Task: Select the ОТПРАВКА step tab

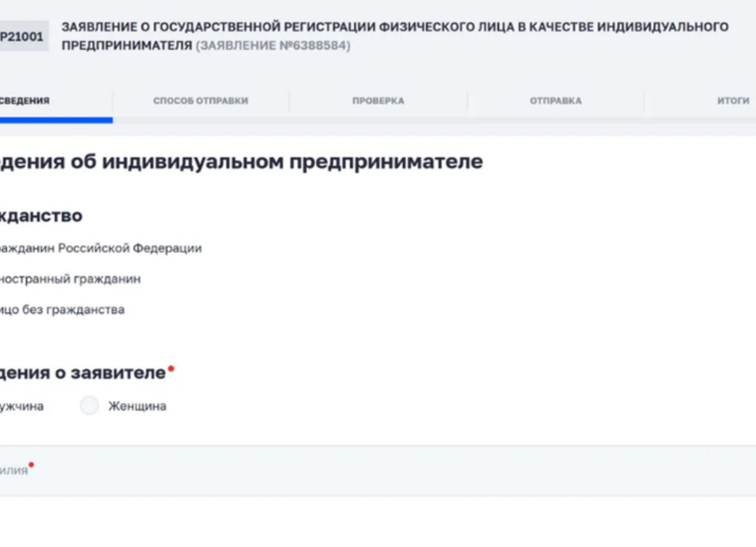Action: 555,101
